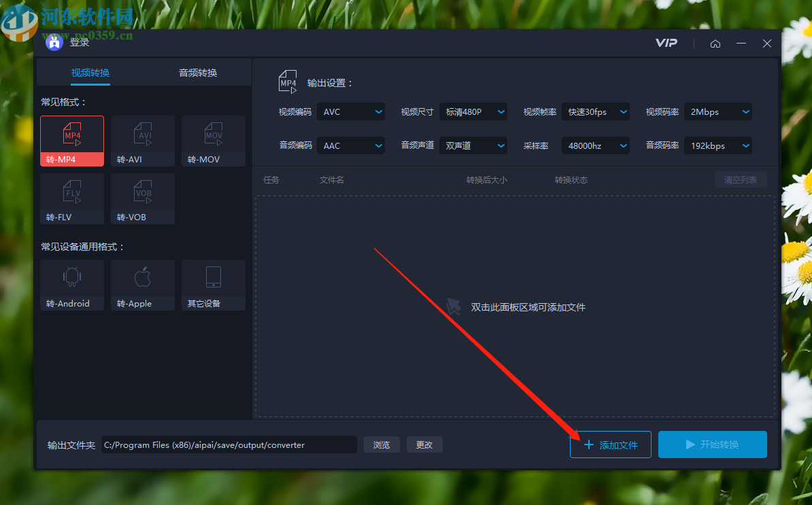
Task: Click the 输出文件夹 label
Action: (71, 445)
